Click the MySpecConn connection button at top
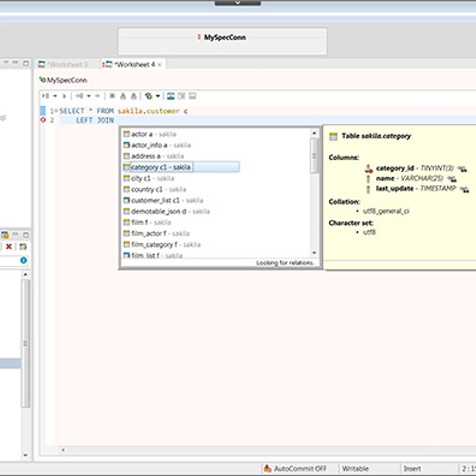 click(x=223, y=41)
